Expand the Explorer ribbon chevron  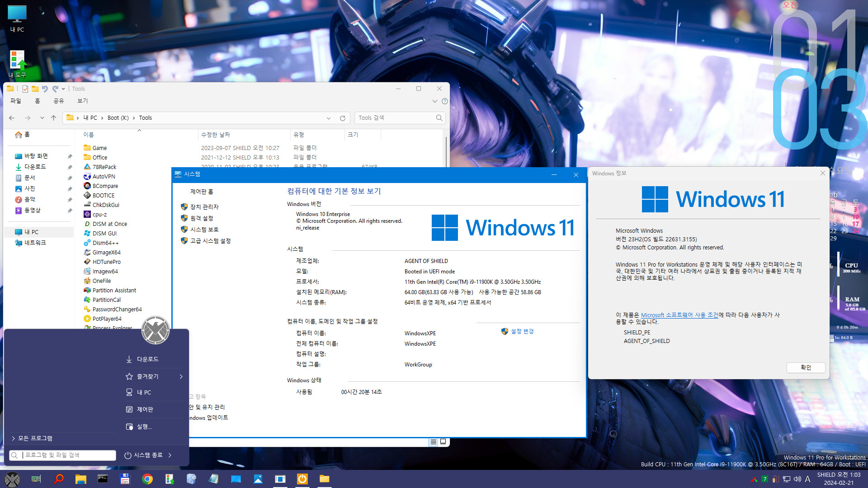(434, 101)
